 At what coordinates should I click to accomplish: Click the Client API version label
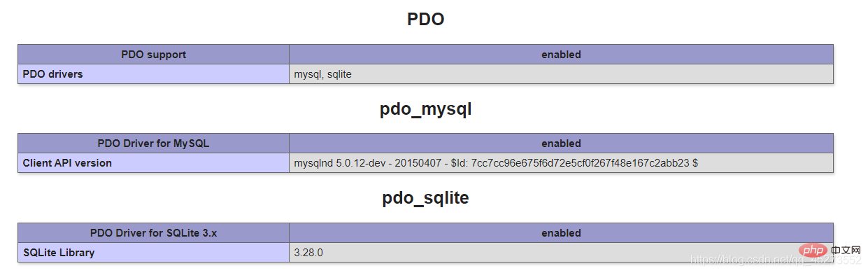click(67, 162)
